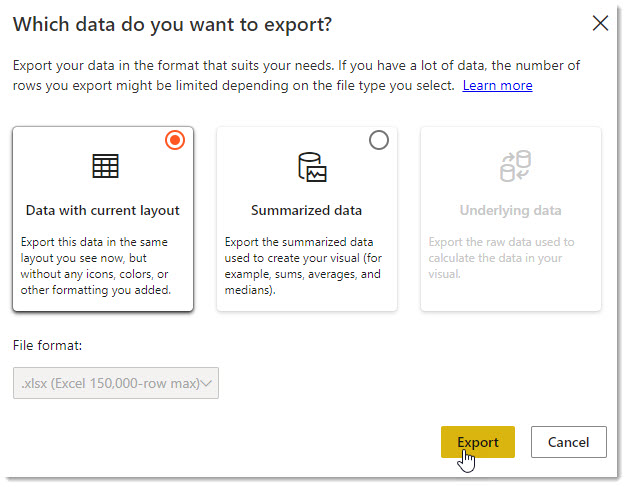This screenshot has width=627, height=487.
Task: Click the 'Export the summarized data' description text
Action: (x=303, y=266)
